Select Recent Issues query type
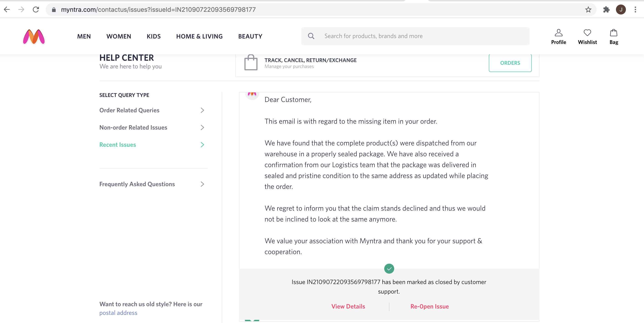 pyautogui.click(x=152, y=145)
